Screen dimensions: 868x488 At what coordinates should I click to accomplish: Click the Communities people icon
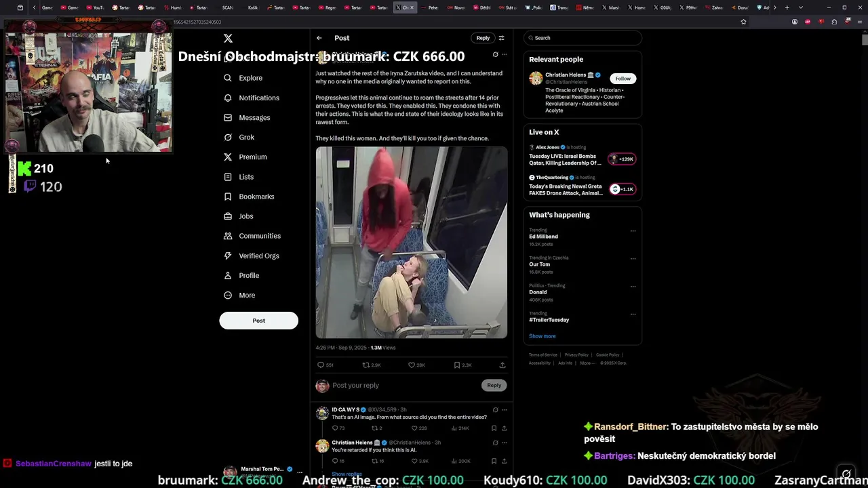pos(228,236)
